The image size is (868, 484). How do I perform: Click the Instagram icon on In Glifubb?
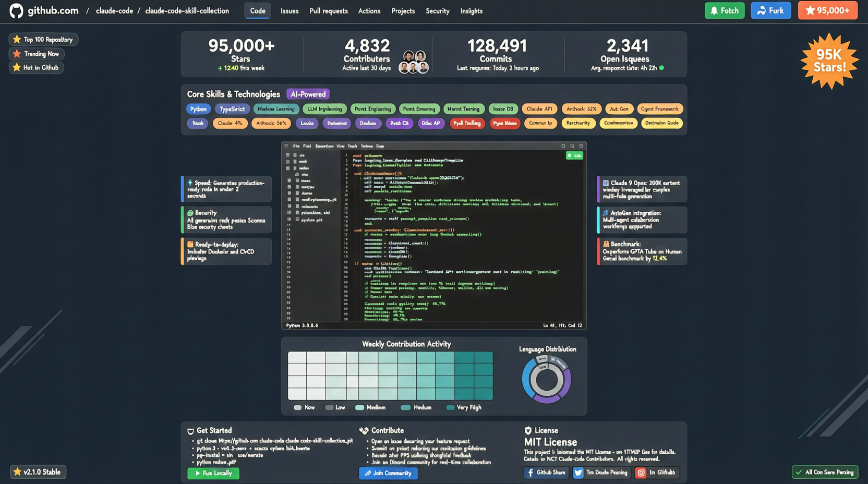[x=641, y=473]
